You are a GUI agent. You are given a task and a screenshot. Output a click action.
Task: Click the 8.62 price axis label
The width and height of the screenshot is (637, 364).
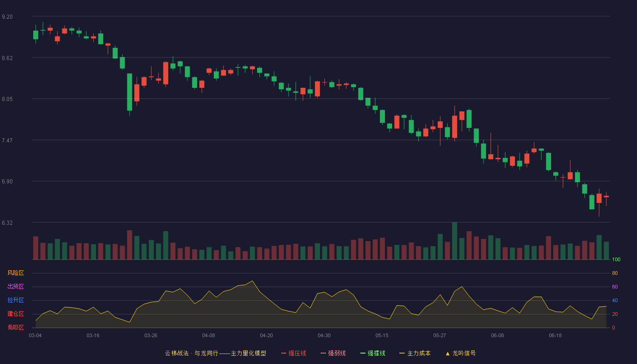click(x=7, y=58)
